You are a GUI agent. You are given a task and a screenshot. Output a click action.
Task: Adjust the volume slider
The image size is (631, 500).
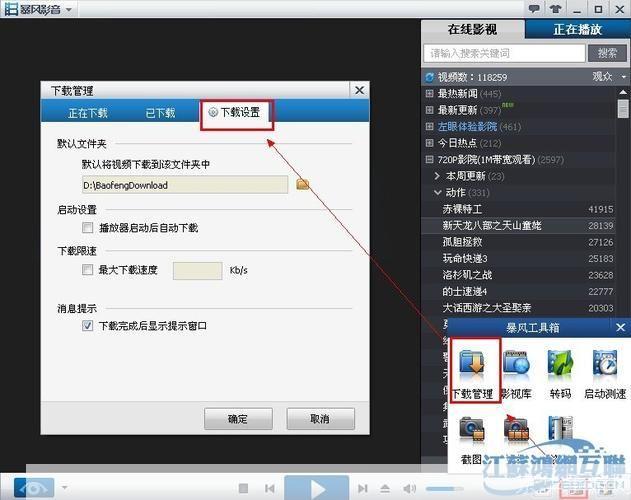[x=444, y=489]
